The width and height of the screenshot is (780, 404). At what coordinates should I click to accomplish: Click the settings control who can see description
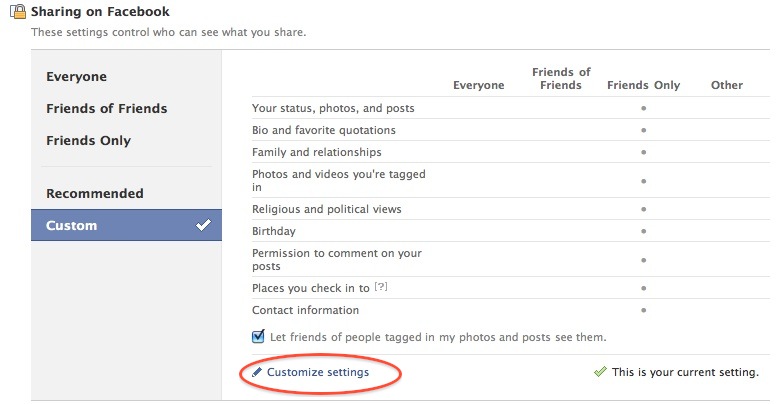click(168, 32)
